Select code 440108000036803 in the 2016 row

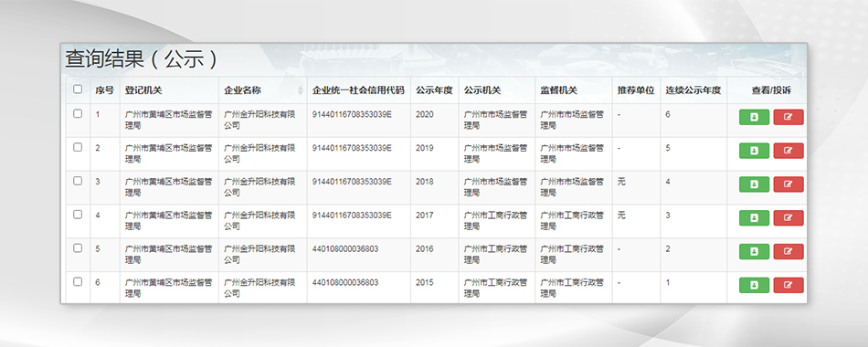[345, 249]
